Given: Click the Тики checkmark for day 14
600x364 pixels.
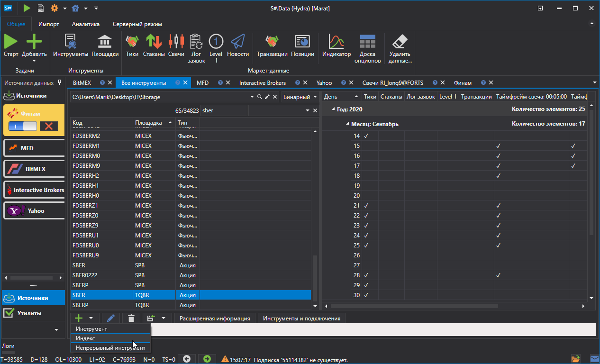Looking at the screenshot, I should [x=366, y=136].
